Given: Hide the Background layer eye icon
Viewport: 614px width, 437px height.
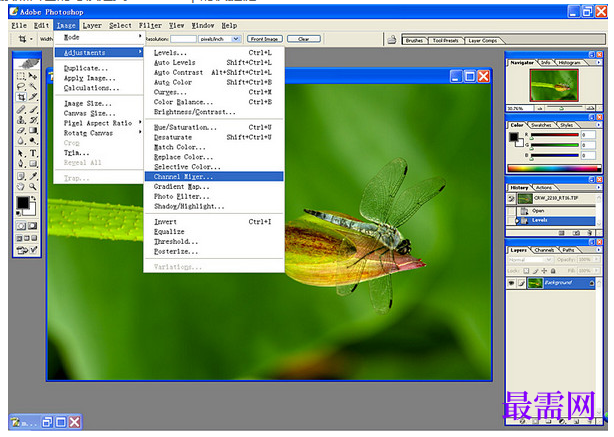Looking at the screenshot, I should [x=511, y=283].
